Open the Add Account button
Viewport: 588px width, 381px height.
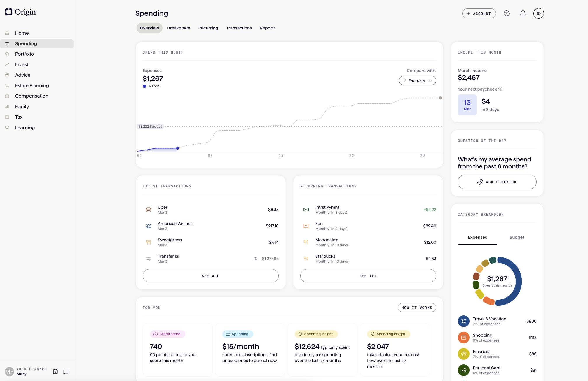pos(479,13)
